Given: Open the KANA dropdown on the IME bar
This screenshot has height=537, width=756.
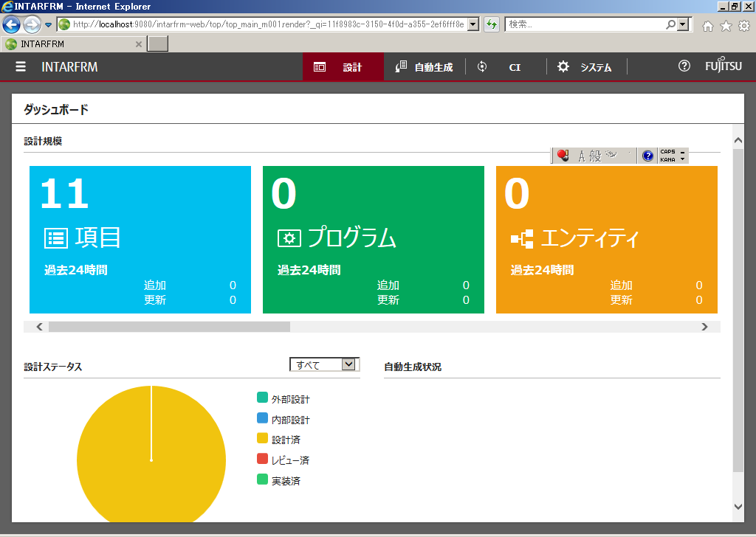Looking at the screenshot, I should pos(681,159).
